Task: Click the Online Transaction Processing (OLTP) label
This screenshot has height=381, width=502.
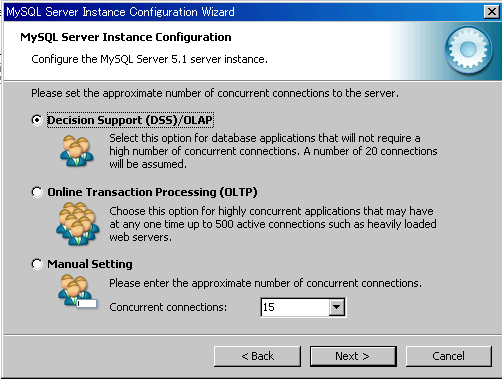Action: pyautogui.click(x=152, y=192)
